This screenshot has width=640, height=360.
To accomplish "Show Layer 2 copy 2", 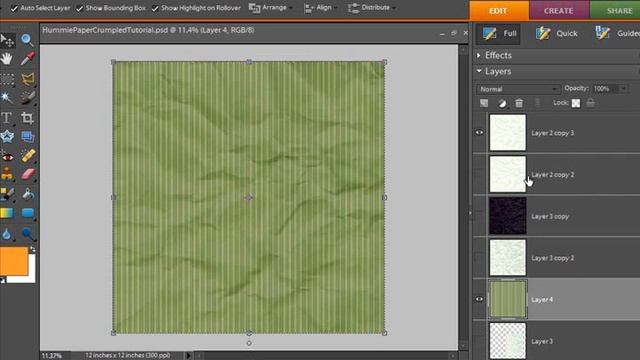I will coord(479,174).
